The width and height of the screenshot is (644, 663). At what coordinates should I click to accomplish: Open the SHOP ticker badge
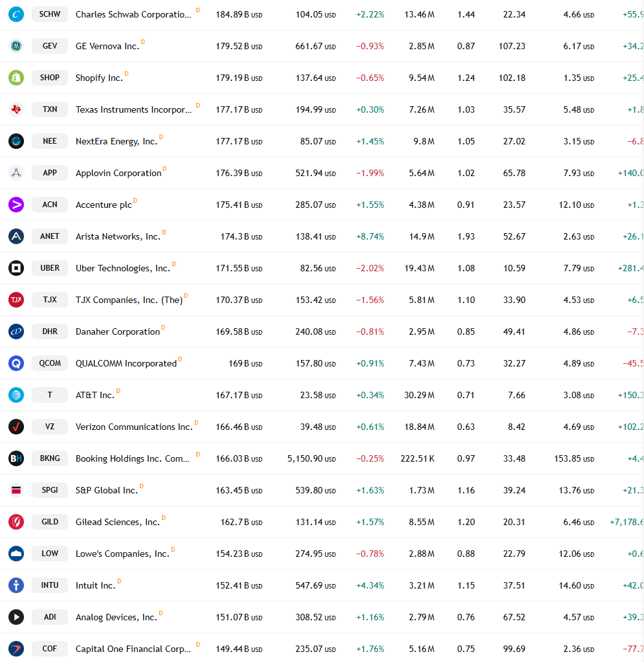coord(50,78)
